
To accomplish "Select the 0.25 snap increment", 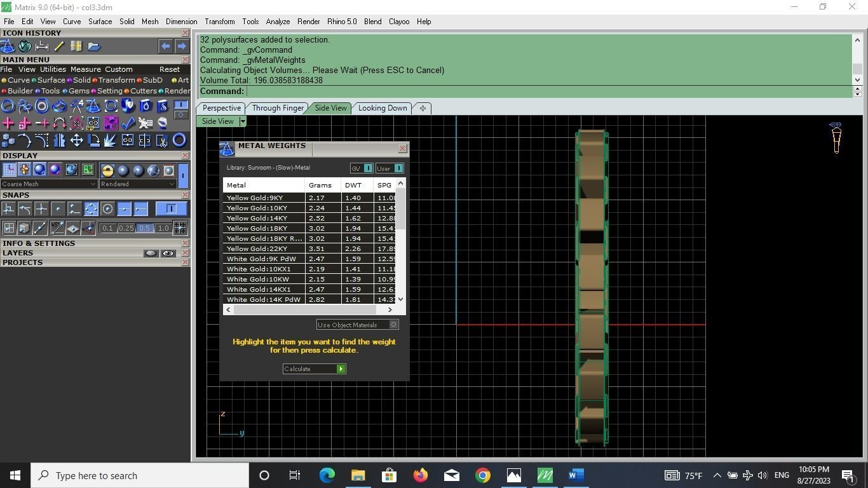I will tap(126, 228).
